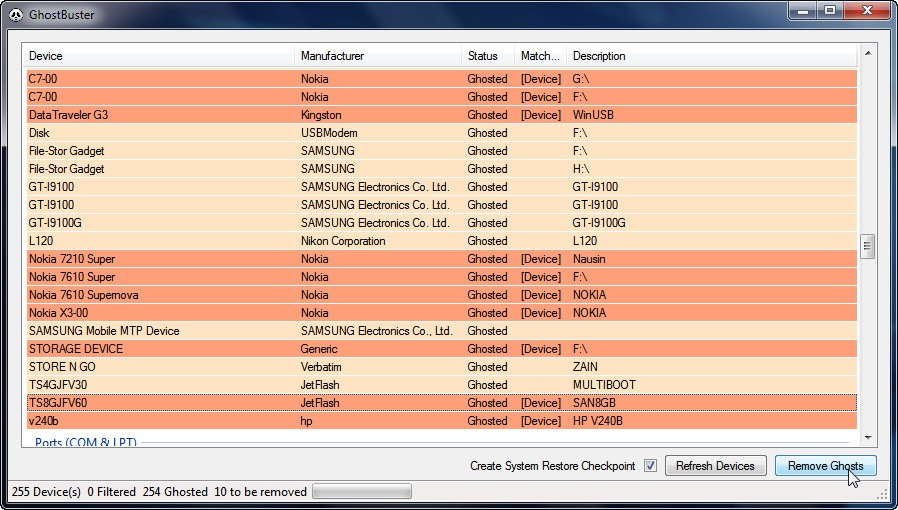This screenshot has height=510, width=898.
Task: Select the TS4GJFV30 row
Action: click(442, 385)
